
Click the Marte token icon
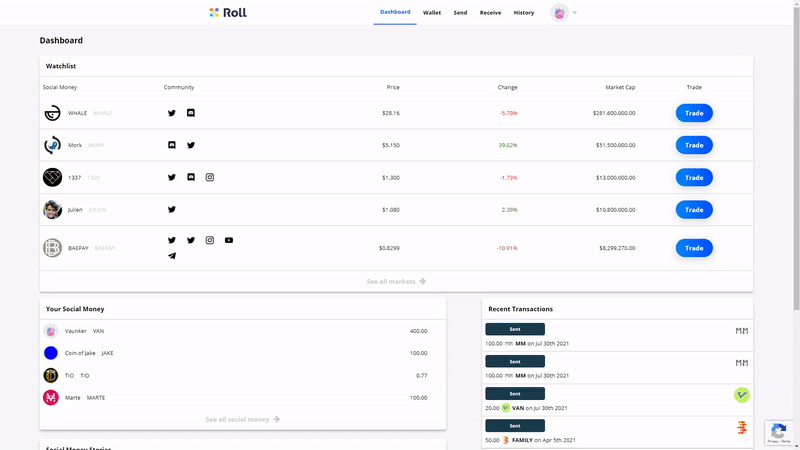[51, 397]
